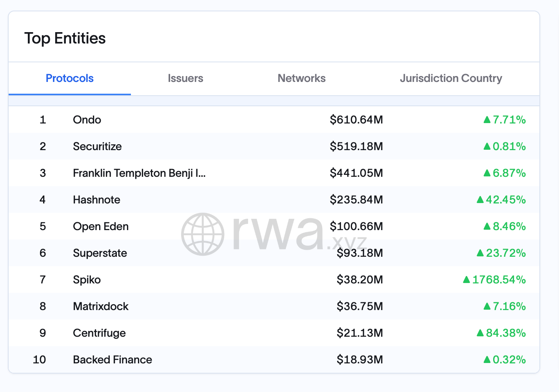Click the $36.75M Matrixdock value
This screenshot has height=392, width=559.
tap(360, 307)
